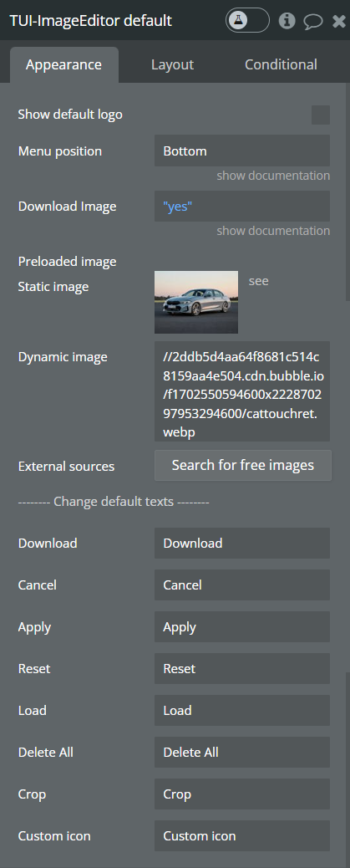
Task: Show documentation under Menu position
Action: [x=273, y=176]
